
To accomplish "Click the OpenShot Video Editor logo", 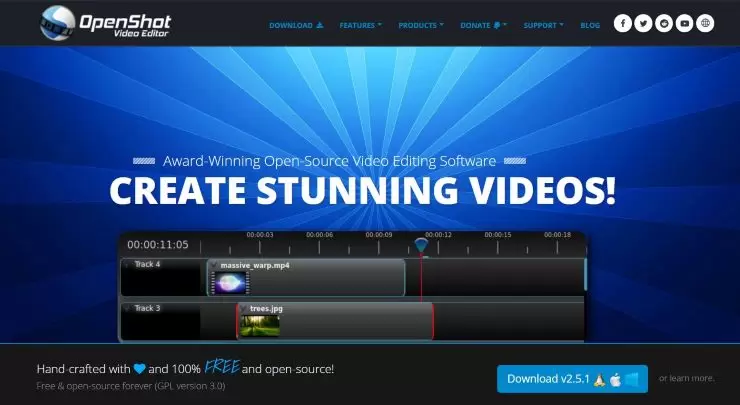I will coord(105,23).
